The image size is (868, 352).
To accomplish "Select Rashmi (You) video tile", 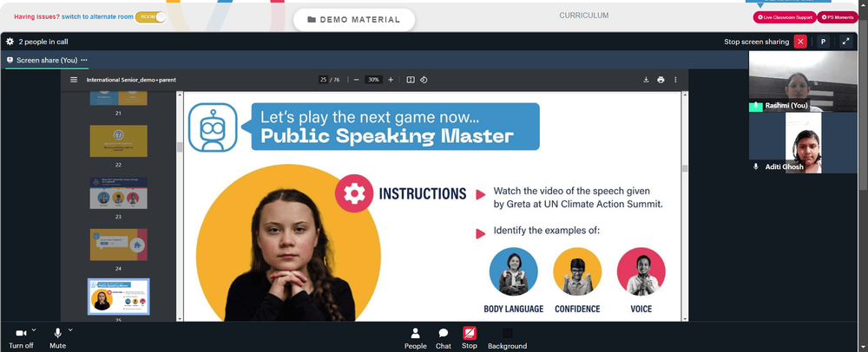I will coord(803,81).
